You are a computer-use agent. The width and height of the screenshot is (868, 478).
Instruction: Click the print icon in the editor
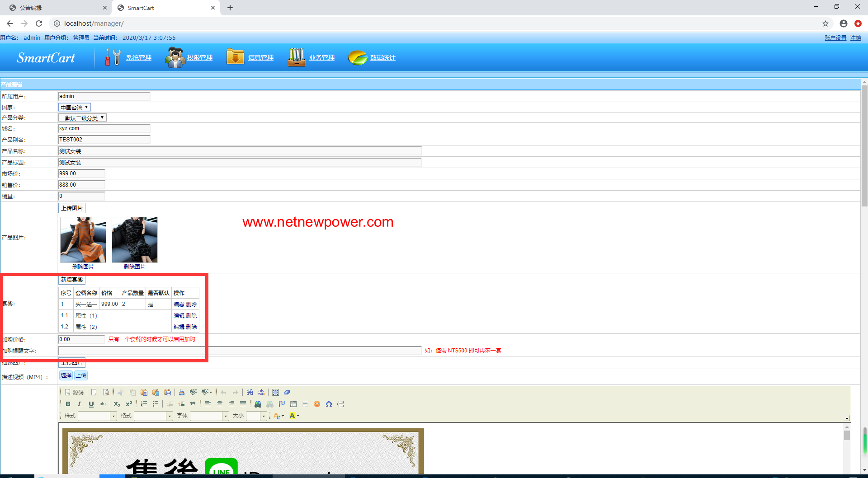pos(181,393)
